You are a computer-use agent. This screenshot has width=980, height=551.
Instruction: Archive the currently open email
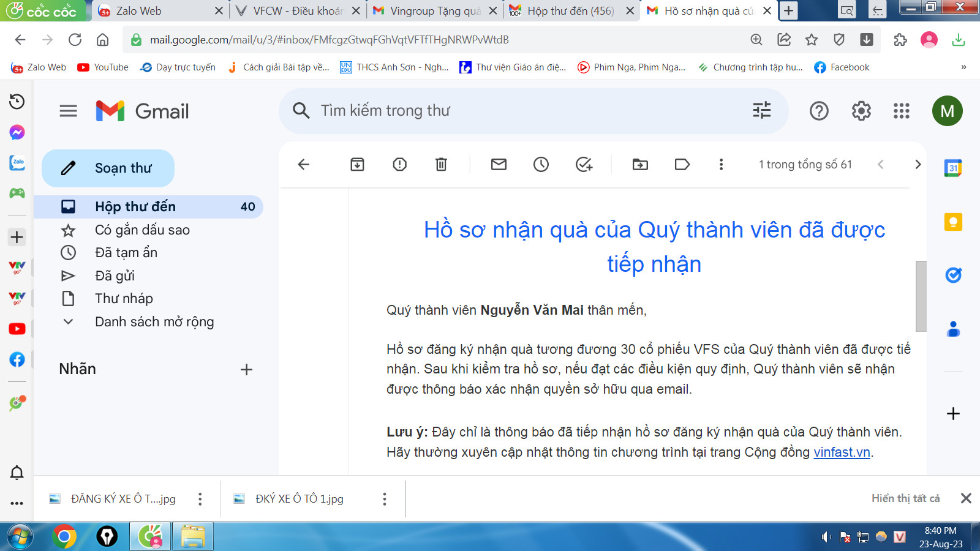click(x=357, y=164)
